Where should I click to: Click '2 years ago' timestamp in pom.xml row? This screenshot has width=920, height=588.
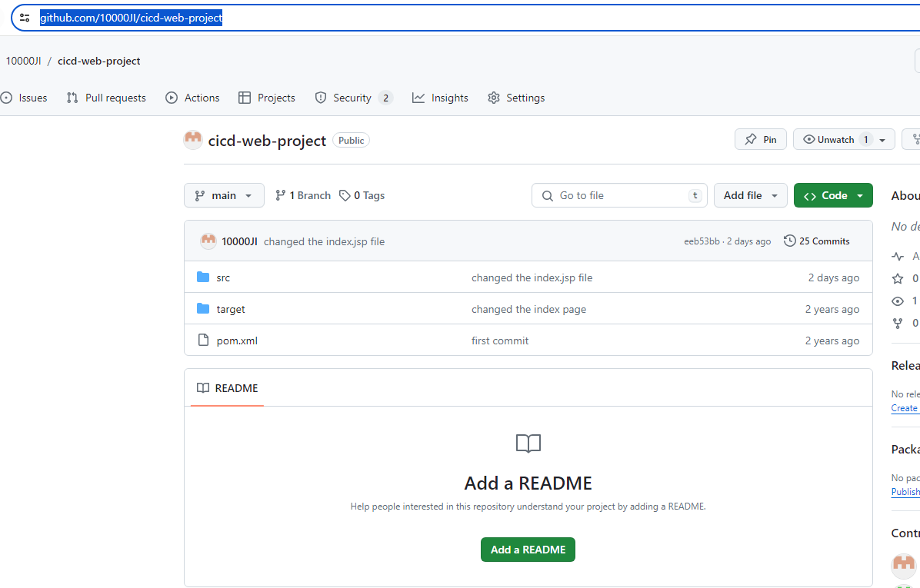pos(832,341)
